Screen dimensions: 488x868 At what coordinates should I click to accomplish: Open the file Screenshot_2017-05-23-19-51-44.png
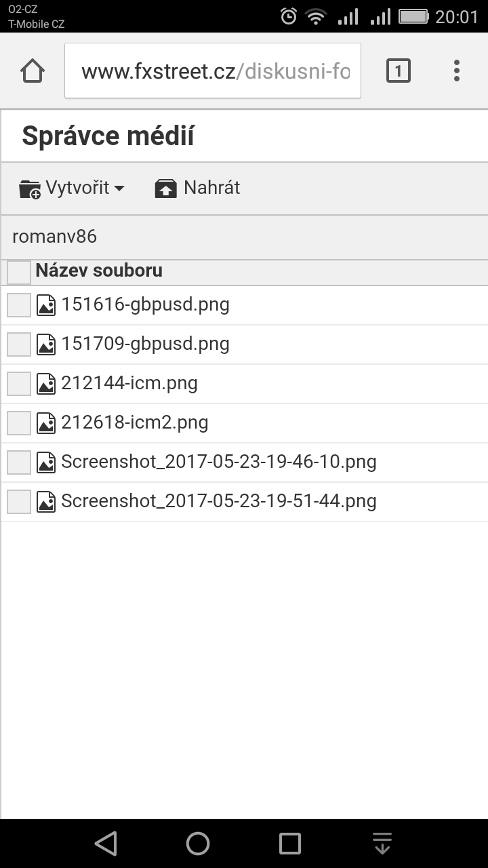(219, 502)
